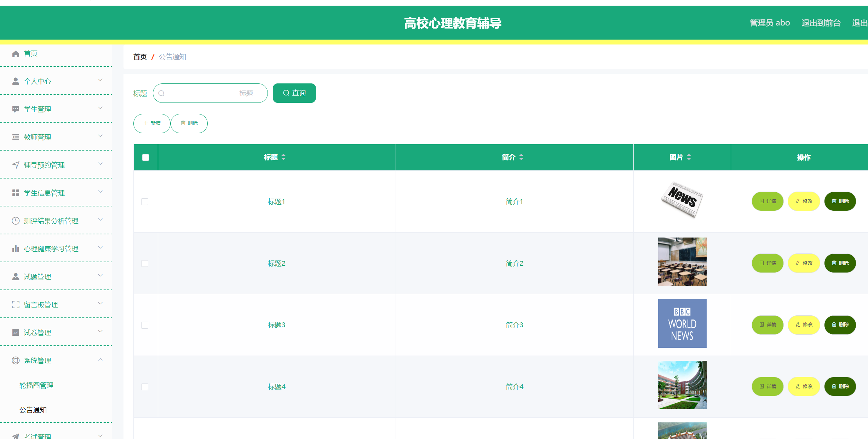This screenshot has height=439, width=868.
Task: Check the checkbox for row 标题1
Action: tap(145, 201)
